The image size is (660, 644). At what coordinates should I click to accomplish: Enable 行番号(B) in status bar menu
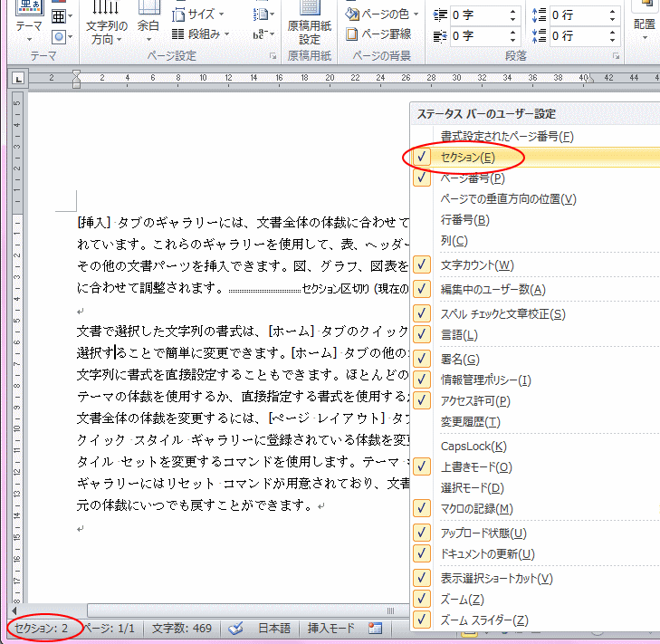point(535,220)
